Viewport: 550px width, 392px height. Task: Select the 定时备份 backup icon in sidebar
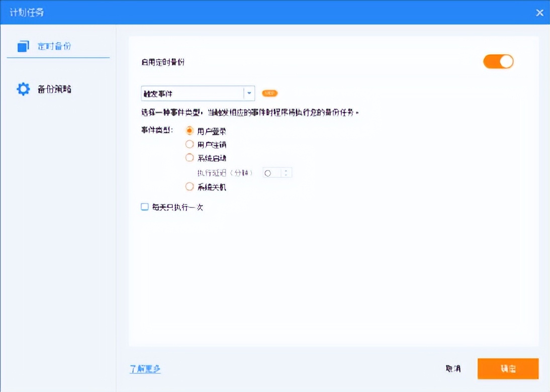pos(22,45)
